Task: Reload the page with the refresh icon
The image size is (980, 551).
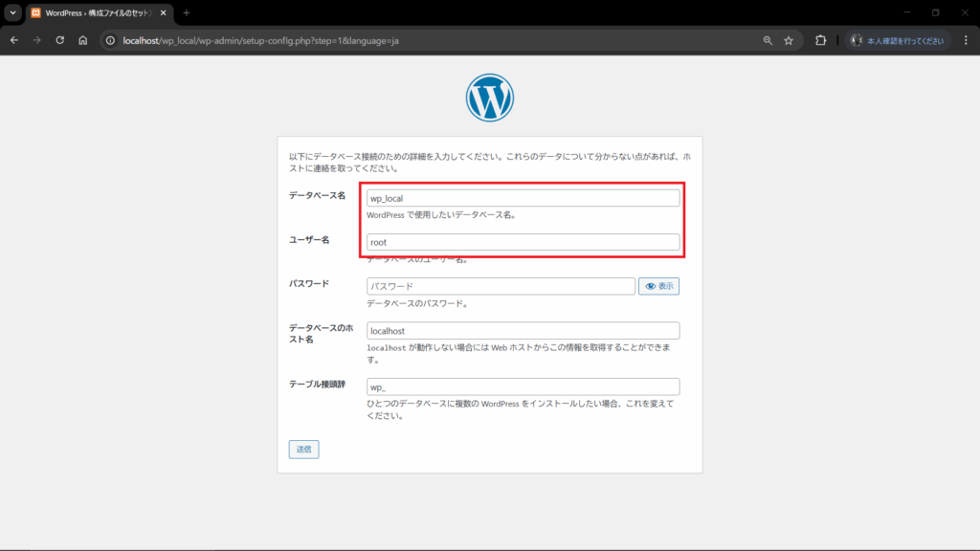Action: pyautogui.click(x=60, y=40)
